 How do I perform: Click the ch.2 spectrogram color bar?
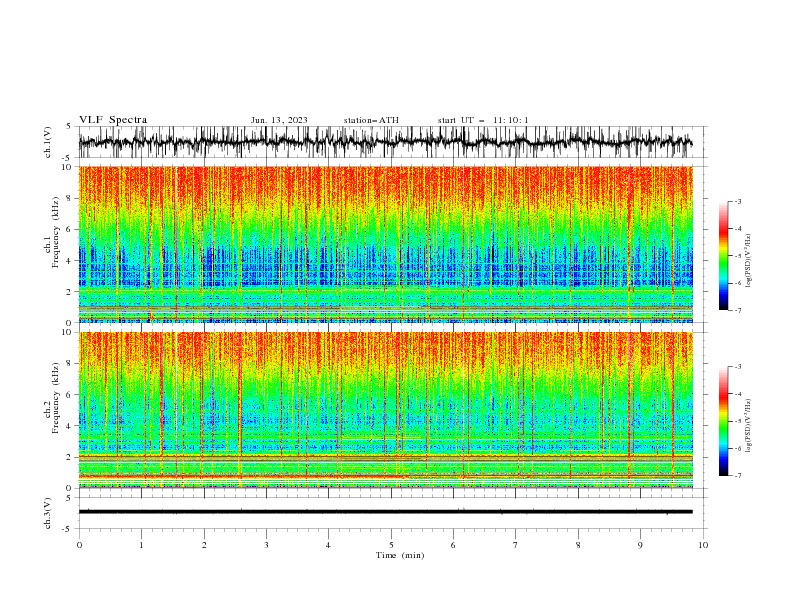pyautogui.click(x=723, y=421)
